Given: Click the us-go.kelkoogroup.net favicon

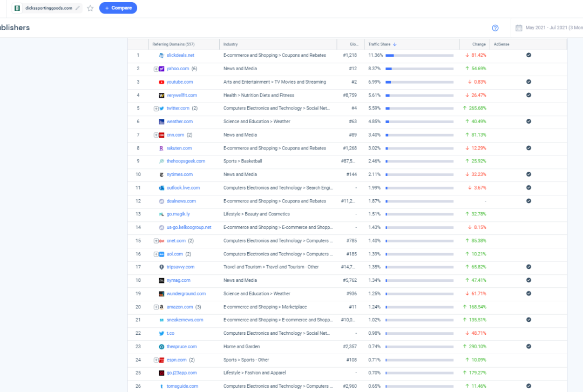Looking at the screenshot, I should pyautogui.click(x=161, y=228).
